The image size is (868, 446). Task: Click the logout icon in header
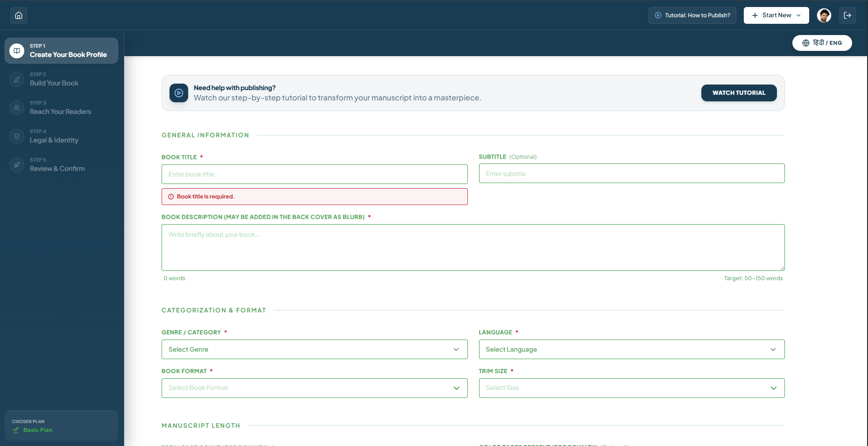(x=847, y=15)
